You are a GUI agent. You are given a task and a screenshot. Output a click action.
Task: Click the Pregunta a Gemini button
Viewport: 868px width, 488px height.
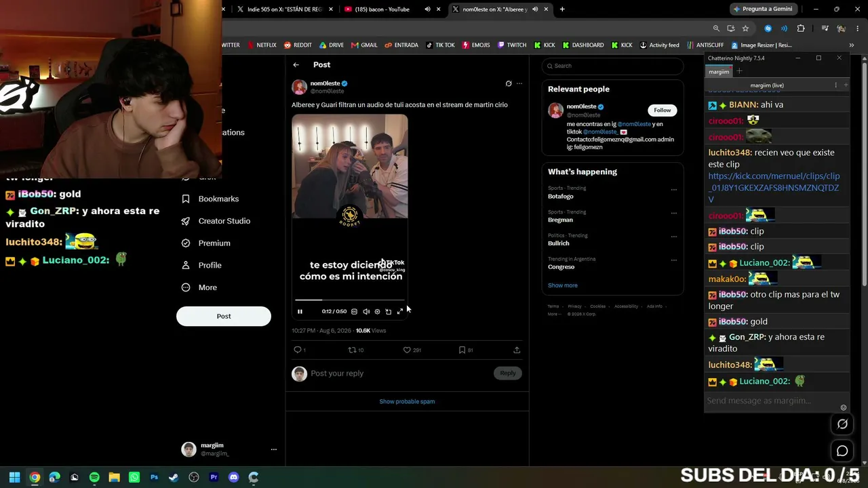coord(762,9)
